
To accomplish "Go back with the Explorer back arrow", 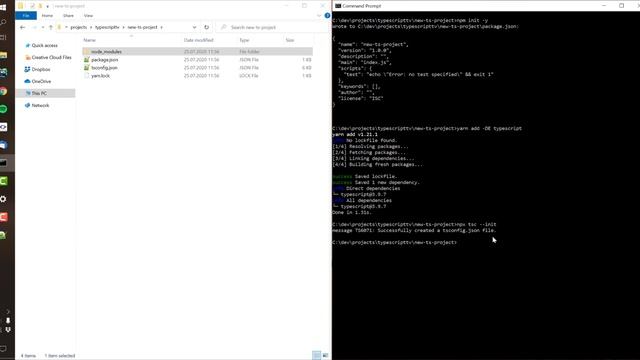I will point(22,27).
